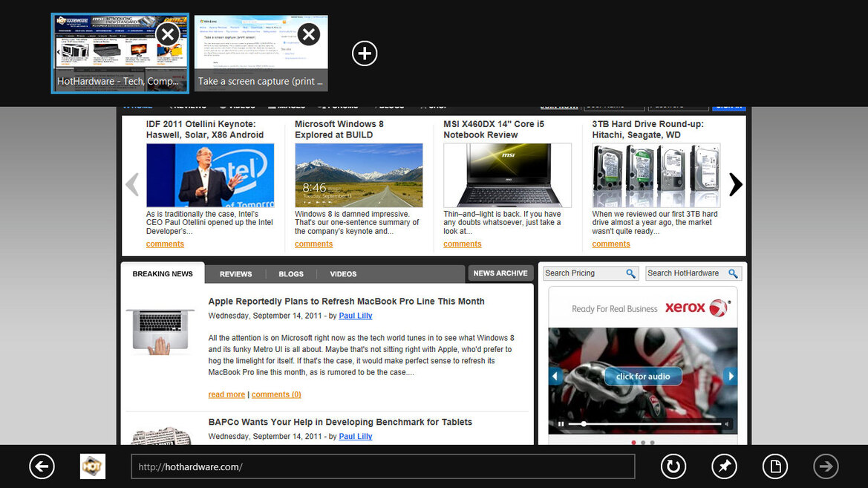Click the Search HotHardware magnifier icon

click(x=733, y=273)
